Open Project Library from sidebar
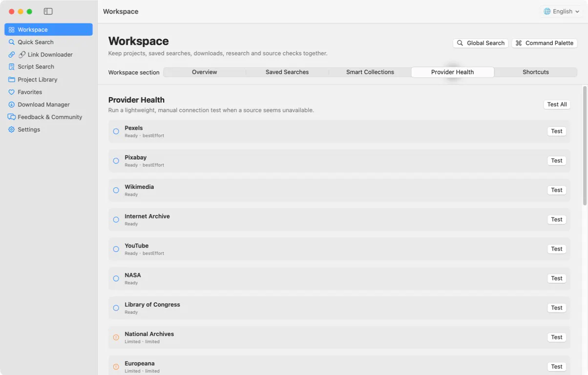Screen dimensions: 588x375 48,80
